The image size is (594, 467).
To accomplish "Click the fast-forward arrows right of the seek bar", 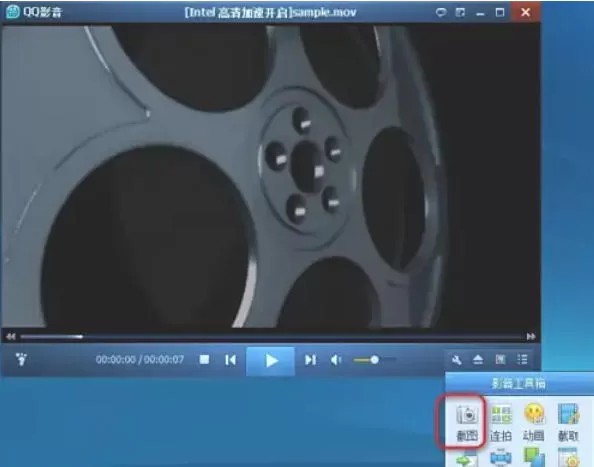I will 531,336.
